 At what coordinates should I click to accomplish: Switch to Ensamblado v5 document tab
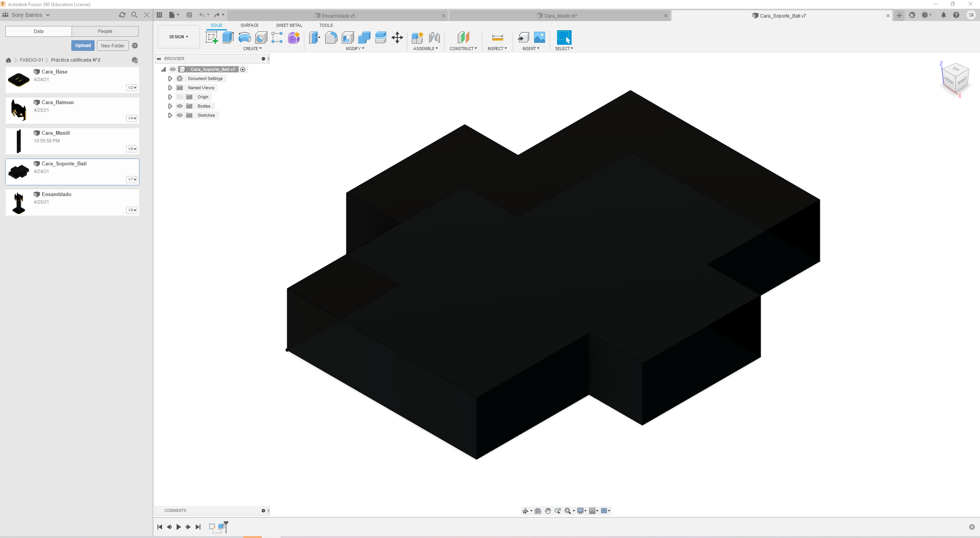[x=338, y=16]
